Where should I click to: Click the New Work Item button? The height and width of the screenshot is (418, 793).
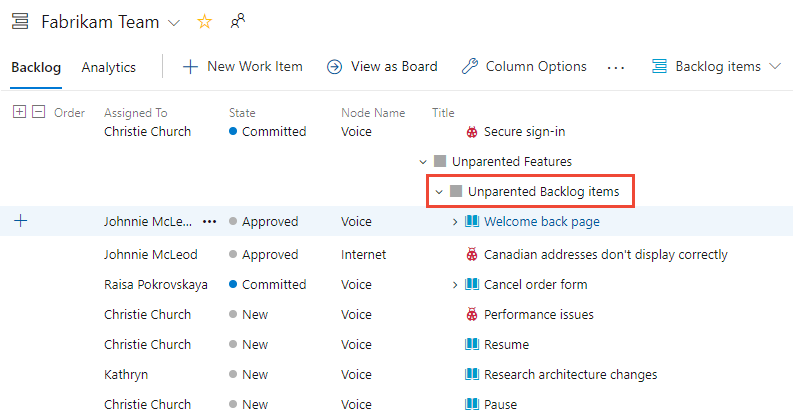point(242,67)
